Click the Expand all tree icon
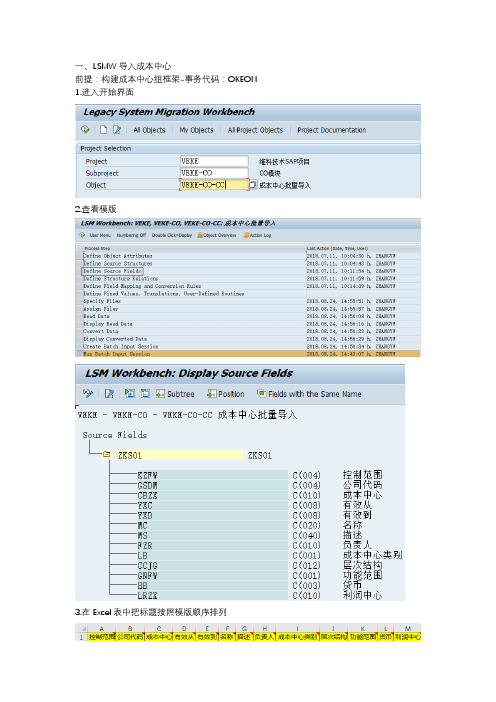Viewport: 496px width, 702px height. pyautogui.click(x=130, y=394)
